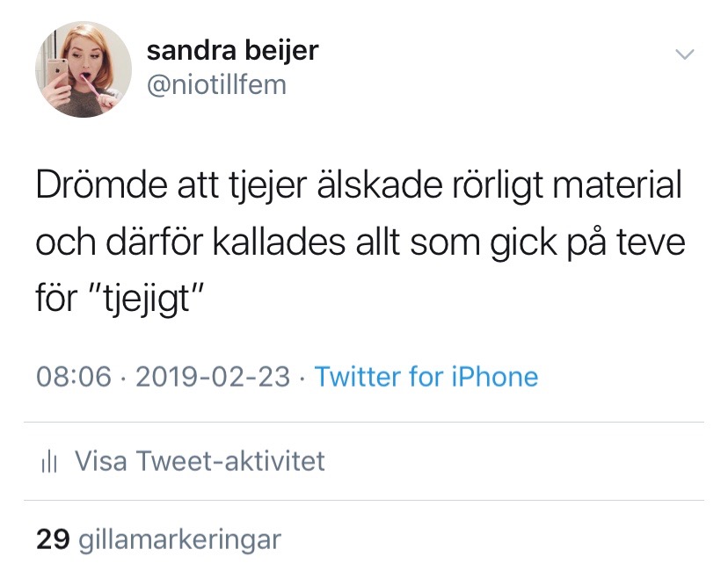Click the date 2019-02-23
Screen dimensions: 728x571
point(214,377)
